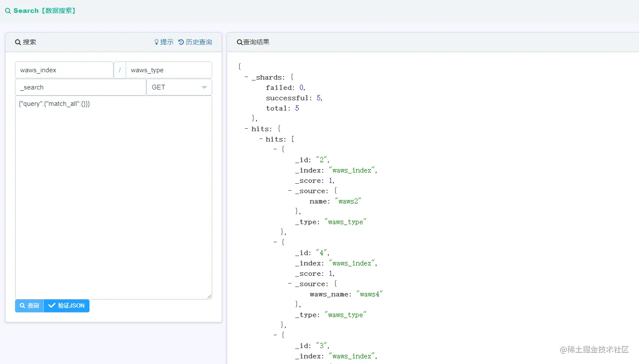Focus the waws_index index input
The width and height of the screenshot is (639, 364).
pyautogui.click(x=64, y=70)
